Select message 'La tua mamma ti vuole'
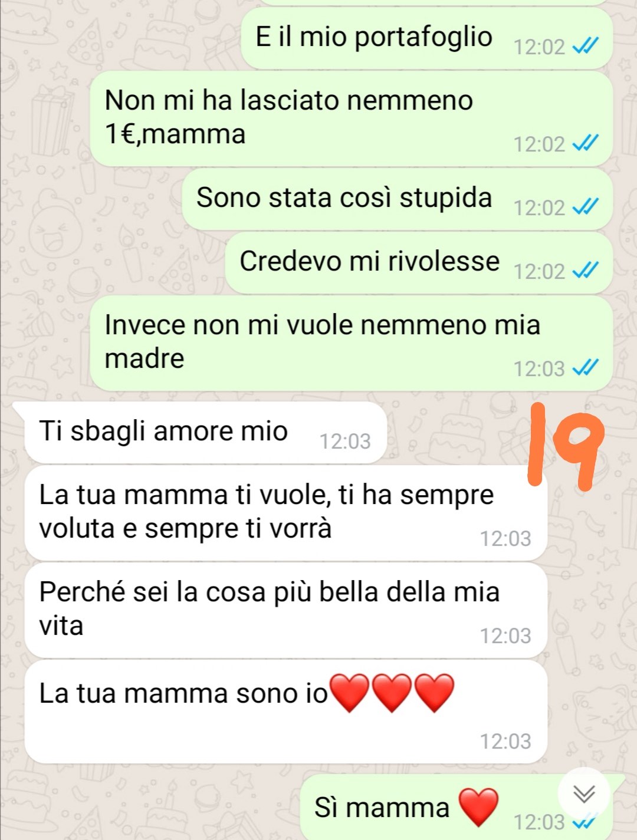The width and height of the screenshot is (637, 840). coord(286,513)
